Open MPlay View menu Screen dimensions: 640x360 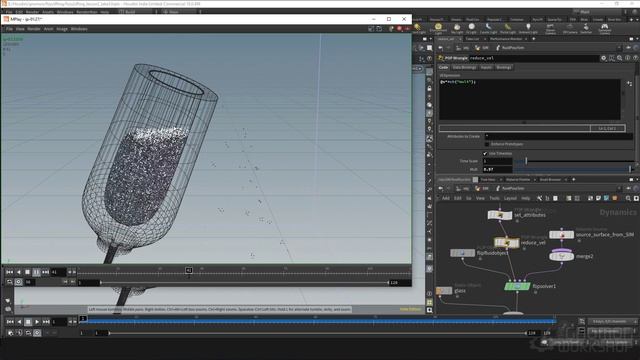20,29
